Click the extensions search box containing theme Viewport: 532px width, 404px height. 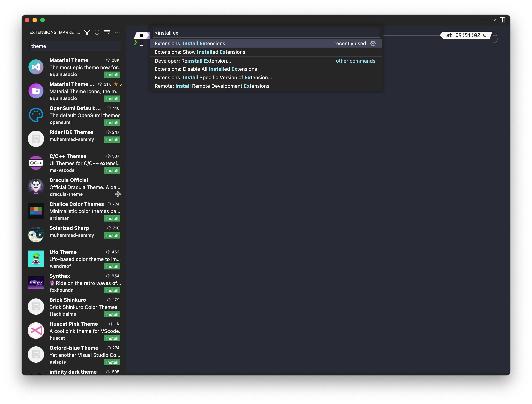(x=75, y=46)
